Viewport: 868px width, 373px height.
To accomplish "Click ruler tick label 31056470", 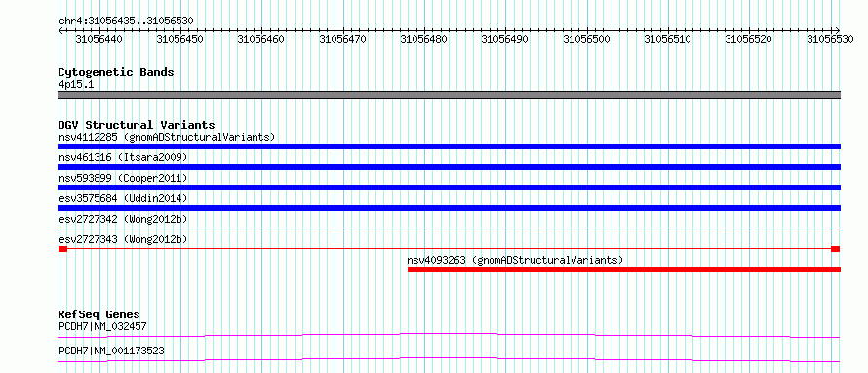I will (342, 39).
